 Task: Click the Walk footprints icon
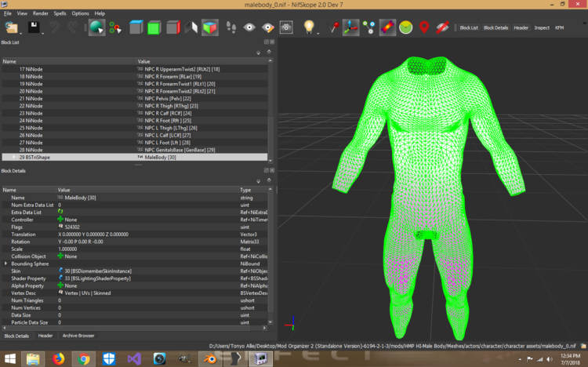pos(231,27)
